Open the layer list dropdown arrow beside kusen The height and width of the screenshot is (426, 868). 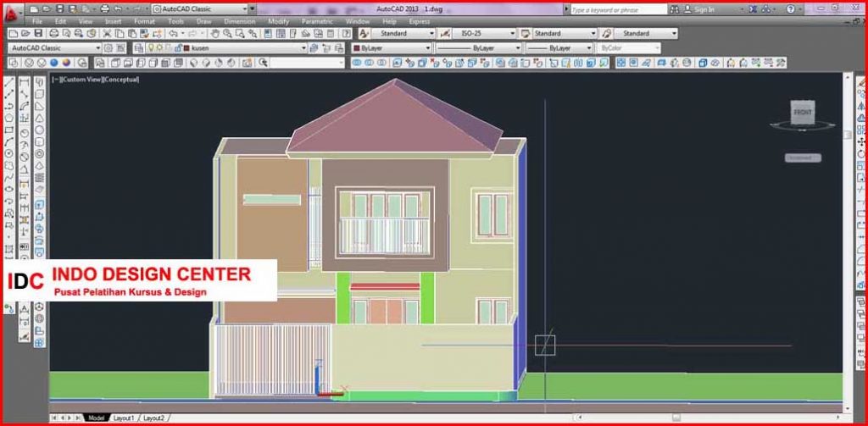(303, 48)
